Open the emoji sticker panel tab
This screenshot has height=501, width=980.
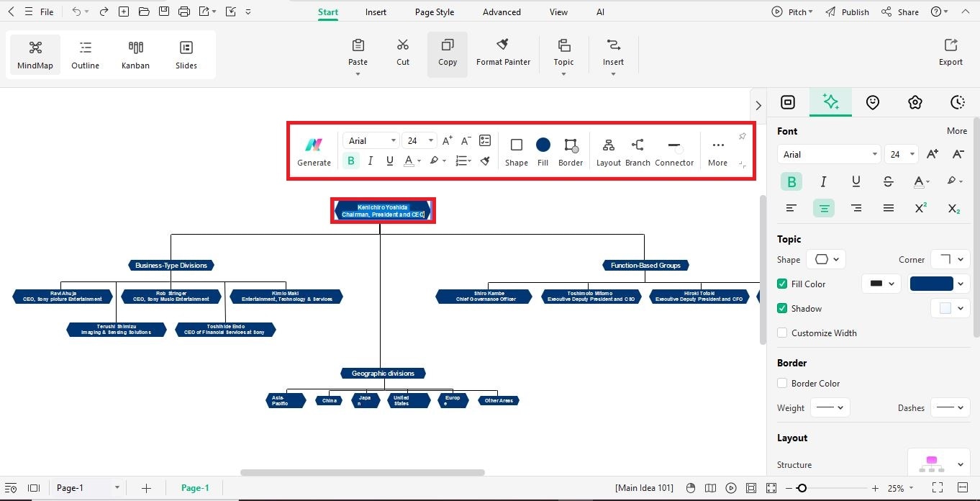(x=873, y=103)
